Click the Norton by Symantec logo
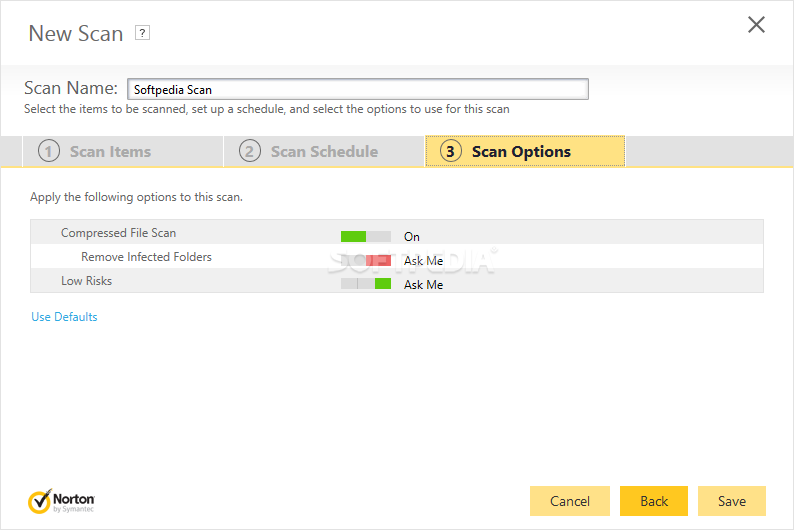This screenshot has width=794, height=530. pyautogui.click(x=61, y=501)
